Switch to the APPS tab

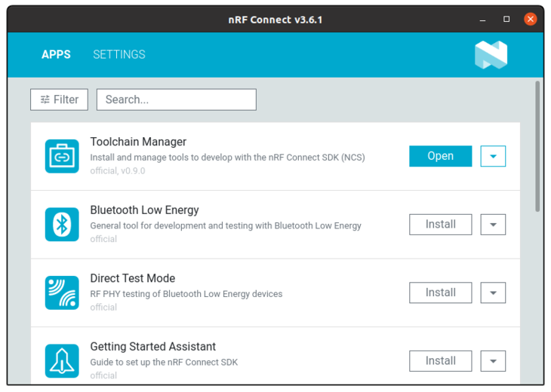point(56,54)
